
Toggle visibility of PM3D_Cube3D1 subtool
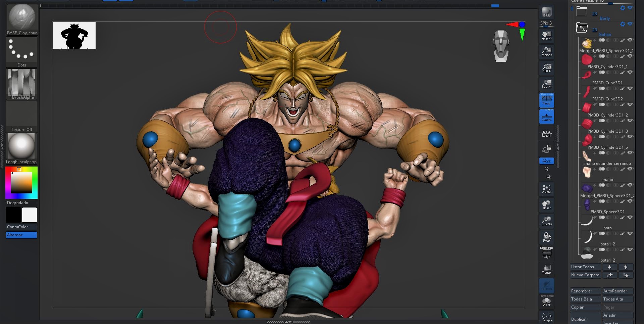[x=630, y=72]
